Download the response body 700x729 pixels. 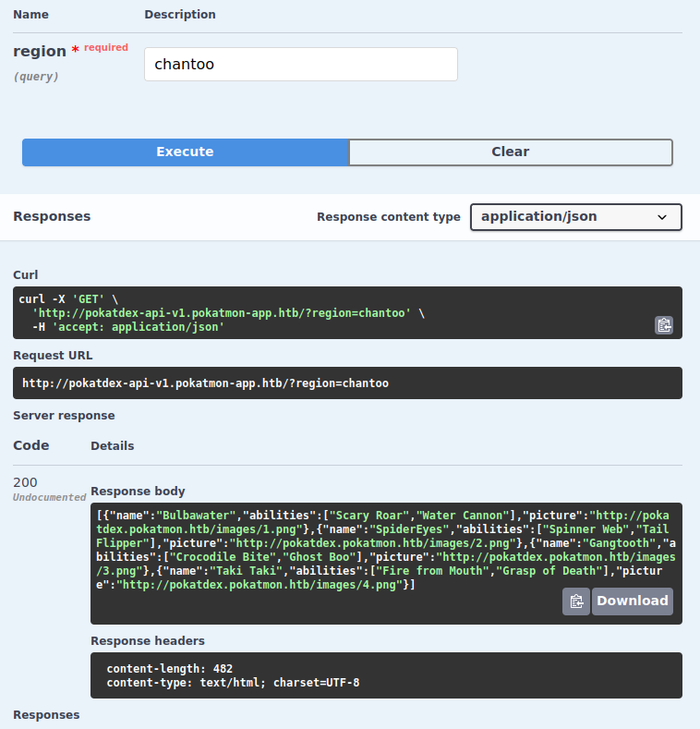coord(632,601)
